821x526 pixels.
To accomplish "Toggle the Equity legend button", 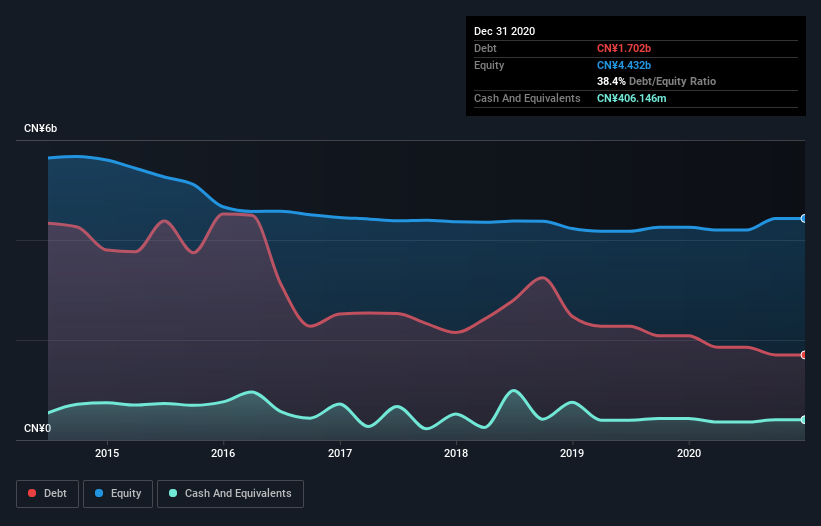I will pos(118,494).
